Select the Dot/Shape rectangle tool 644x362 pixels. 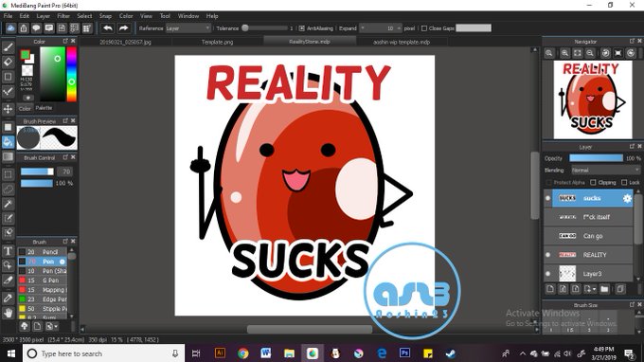coord(8,77)
